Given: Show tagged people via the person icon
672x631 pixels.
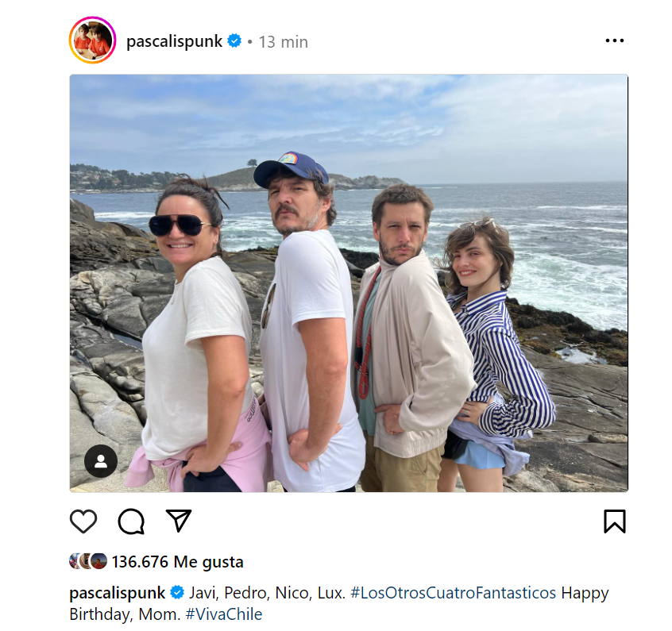Looking at the screenshot, I should coord(101,461).
